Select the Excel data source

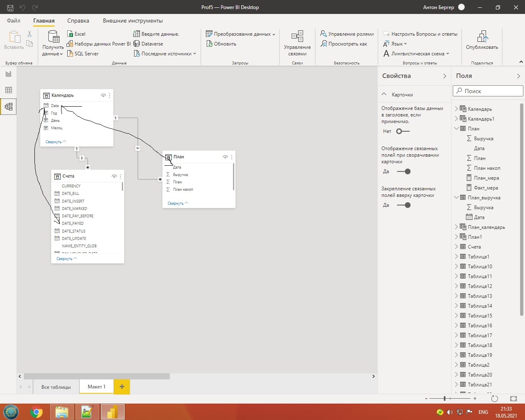point(76,34)
